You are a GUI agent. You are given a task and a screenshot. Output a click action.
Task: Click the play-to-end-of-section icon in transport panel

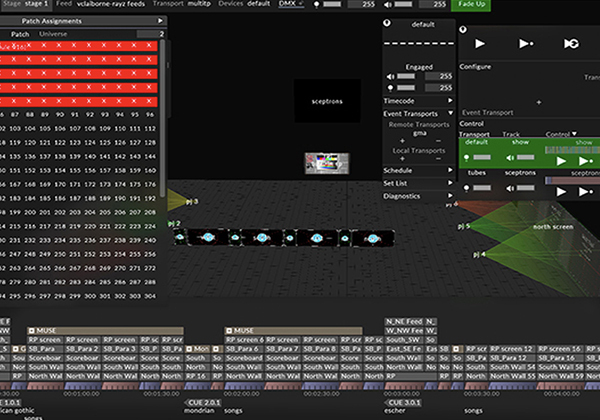tap(525, 44)
